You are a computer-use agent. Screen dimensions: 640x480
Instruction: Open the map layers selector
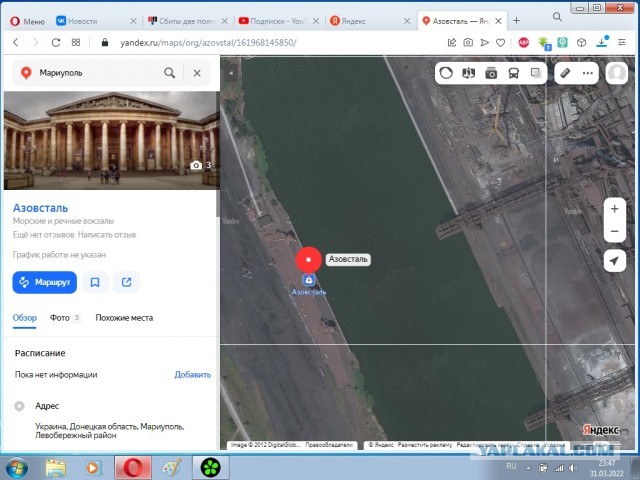pyautogui.click(x=536, y=73)
